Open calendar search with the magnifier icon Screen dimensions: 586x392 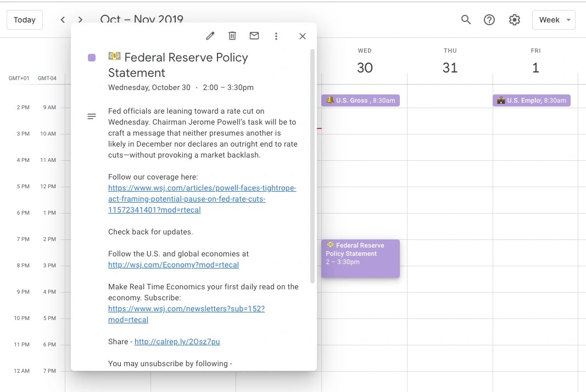click(466, 20)
